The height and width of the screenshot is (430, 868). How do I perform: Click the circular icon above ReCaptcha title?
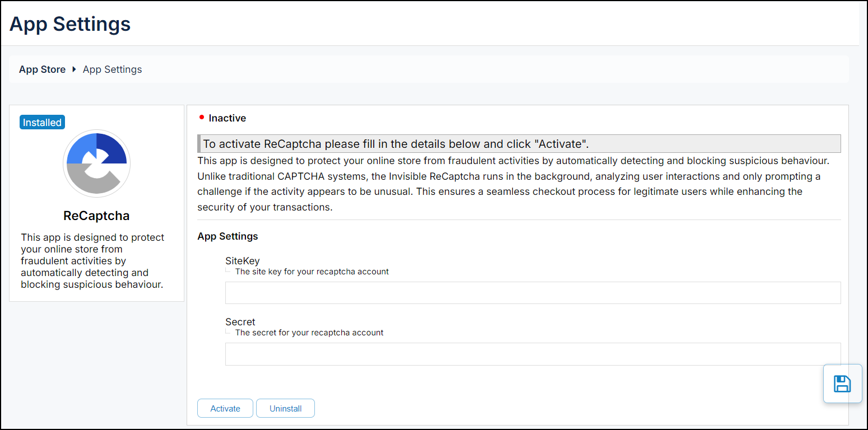(96, 163)
